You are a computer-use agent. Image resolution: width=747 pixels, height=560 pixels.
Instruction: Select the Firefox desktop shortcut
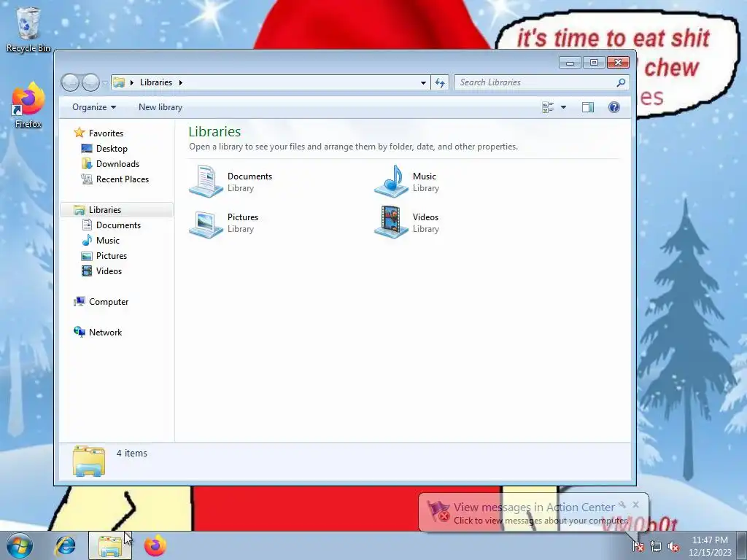click(x=28, y=105)
